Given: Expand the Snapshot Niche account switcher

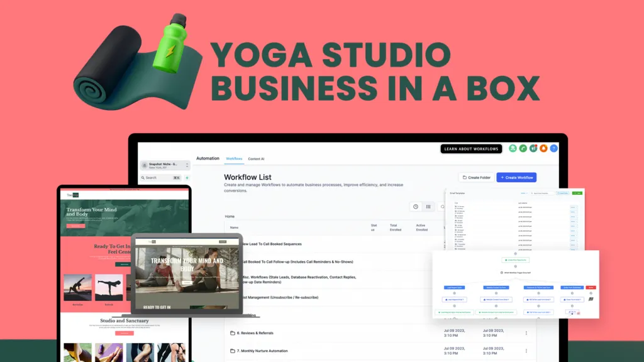Looking at the screenshot, I should pos(165,165).
